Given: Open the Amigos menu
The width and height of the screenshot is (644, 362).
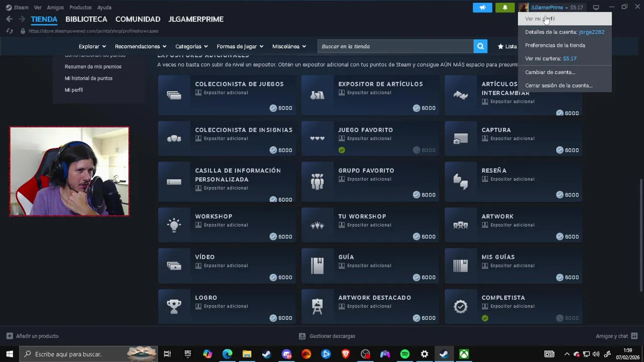Looking at the screenshot, I should [x=55, y=8].
